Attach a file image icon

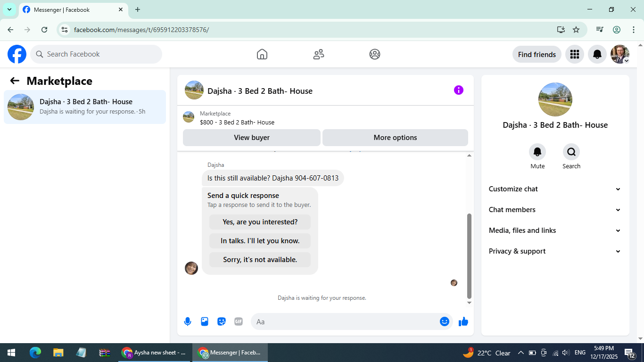(205, 321)
